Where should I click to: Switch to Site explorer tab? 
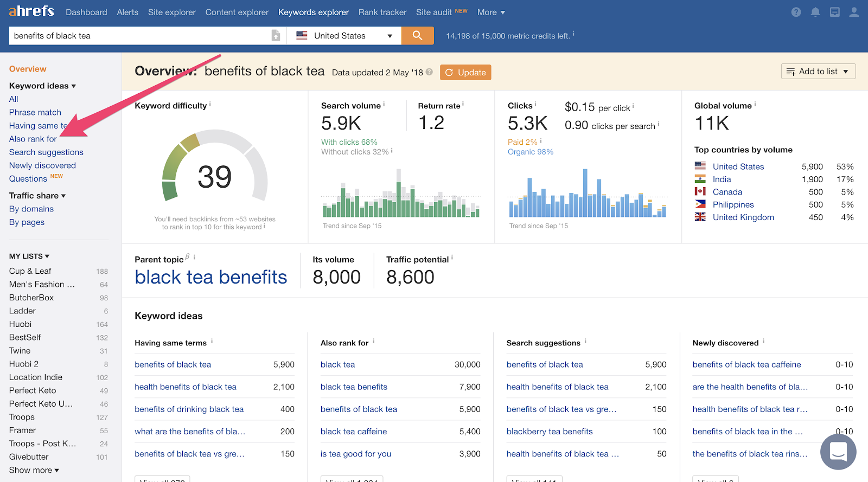coord(171,12)
